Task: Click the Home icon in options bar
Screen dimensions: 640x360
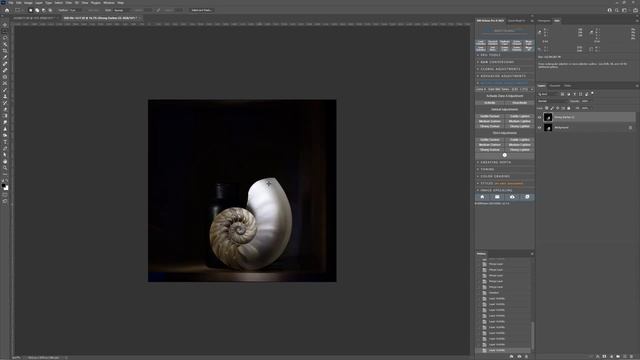Action: coord(7,10)
